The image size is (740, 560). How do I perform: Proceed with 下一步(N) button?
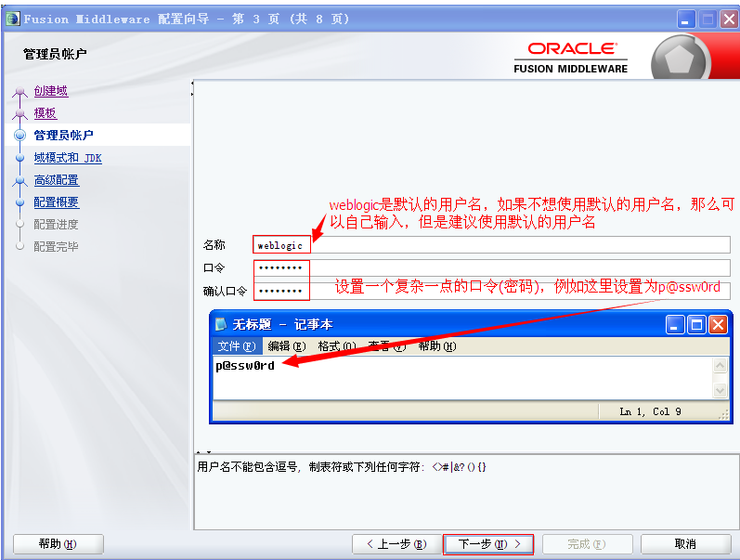pyautogui.click(x=488, y=544)
